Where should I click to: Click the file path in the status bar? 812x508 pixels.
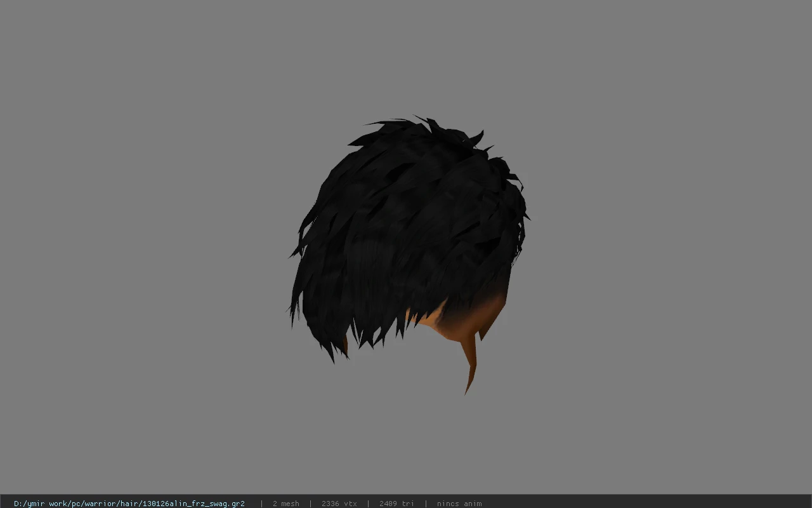pyautogui.click(x=129, y=504)
